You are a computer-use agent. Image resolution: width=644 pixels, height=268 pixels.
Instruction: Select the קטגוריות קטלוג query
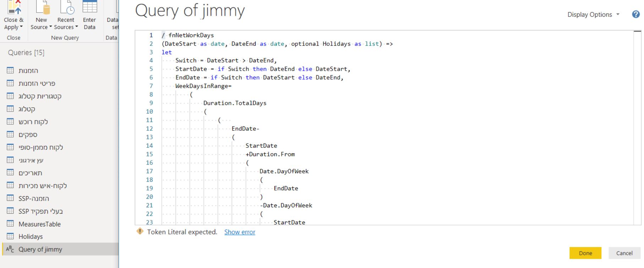click(x=60, y=96)
